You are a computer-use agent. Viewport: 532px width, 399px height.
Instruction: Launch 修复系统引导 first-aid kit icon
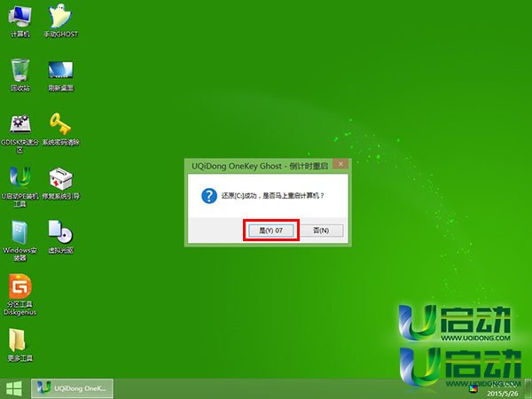pyautogui.click(x=60, y=184)
